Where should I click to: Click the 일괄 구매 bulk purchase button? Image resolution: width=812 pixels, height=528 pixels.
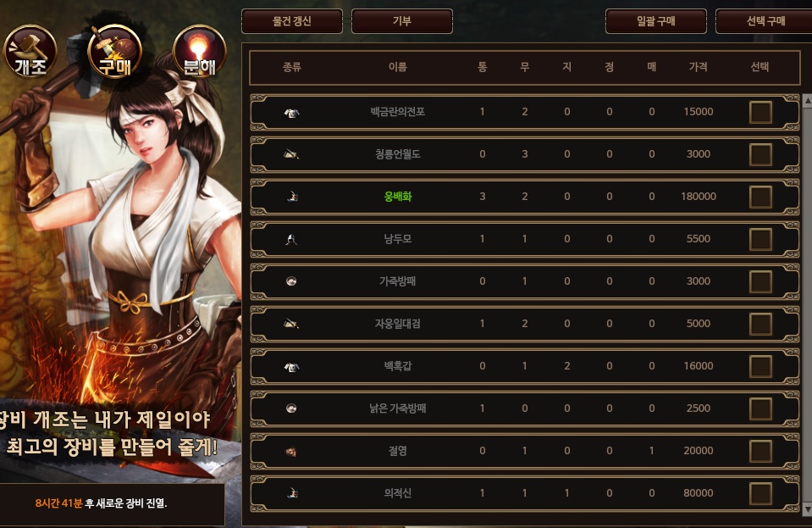[655, 21]
